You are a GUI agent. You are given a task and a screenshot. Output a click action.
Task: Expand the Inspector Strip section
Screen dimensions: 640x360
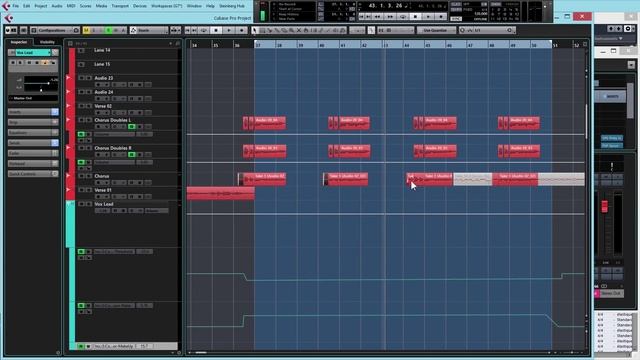pyautogui.click(x=33, y=122)
